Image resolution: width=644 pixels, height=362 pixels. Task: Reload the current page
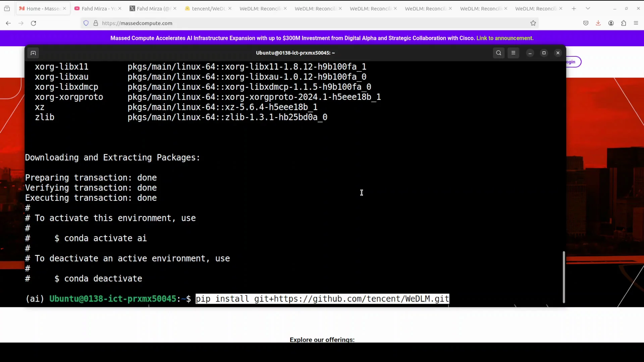(x=34, y=23)
